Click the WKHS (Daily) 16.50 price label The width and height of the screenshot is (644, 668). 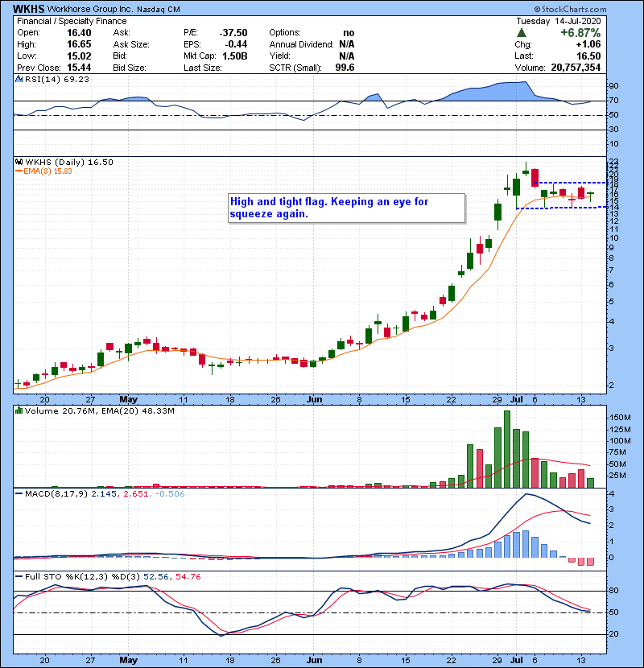click(x=69, y=162)
